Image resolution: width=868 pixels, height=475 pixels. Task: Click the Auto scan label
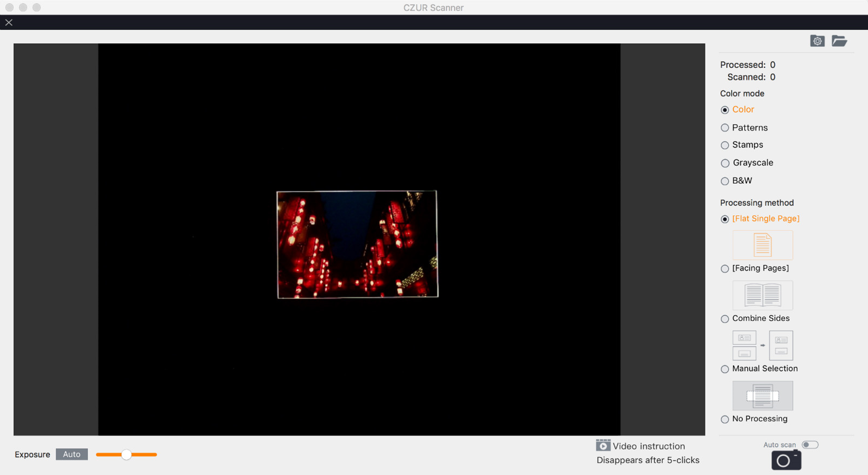point(780,445)
